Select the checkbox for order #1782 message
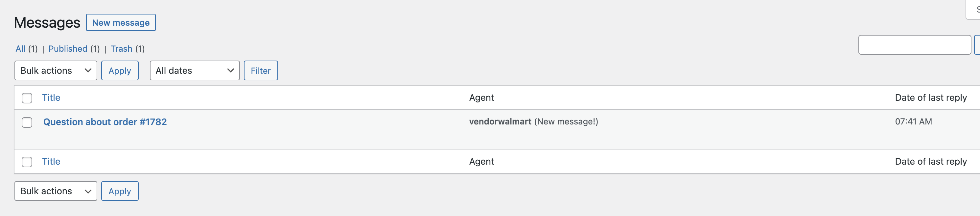The image size is (980, 216). [27, 123]
